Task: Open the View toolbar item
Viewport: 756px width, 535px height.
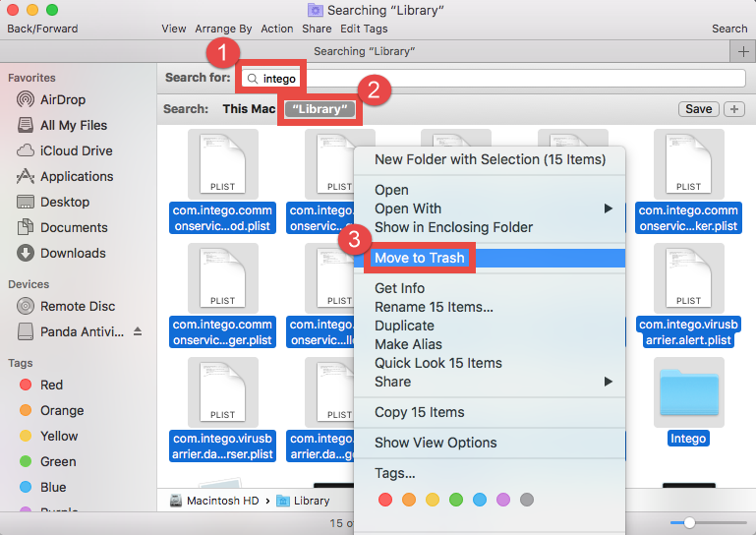Action: tap(174, 29)
